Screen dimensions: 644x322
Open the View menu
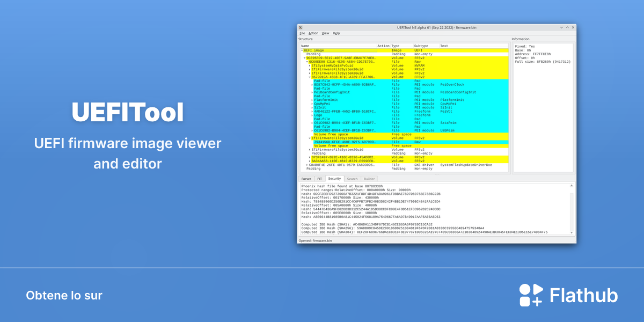click(325, 33)
